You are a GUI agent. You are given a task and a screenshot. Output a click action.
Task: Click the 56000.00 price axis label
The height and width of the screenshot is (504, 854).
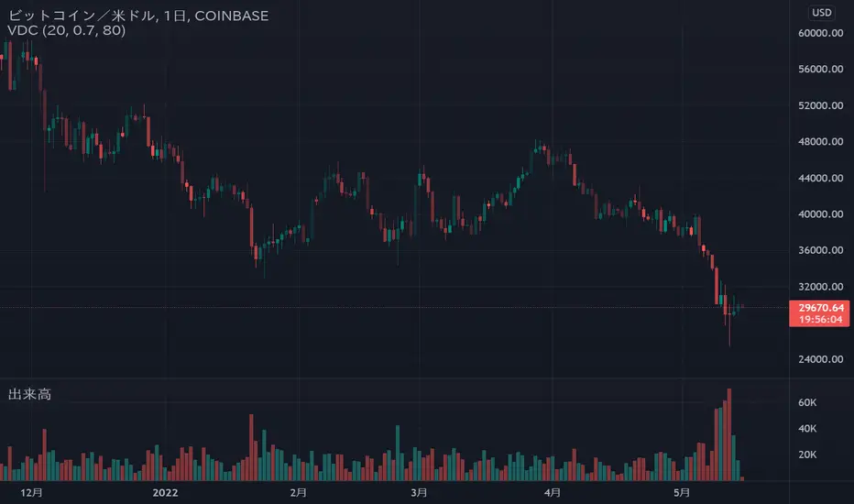tap(820, 70)
